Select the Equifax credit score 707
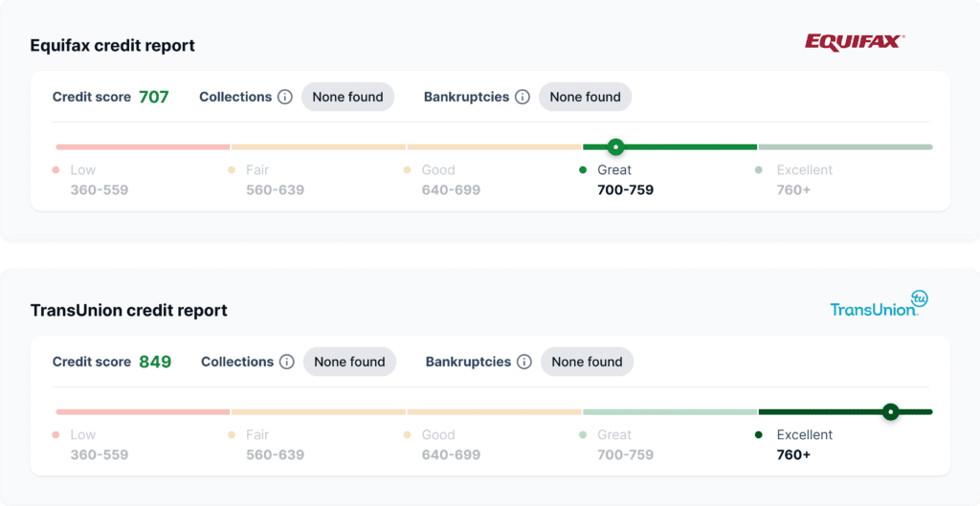Viewport: 980px width, 506px height. click(154, 97)
